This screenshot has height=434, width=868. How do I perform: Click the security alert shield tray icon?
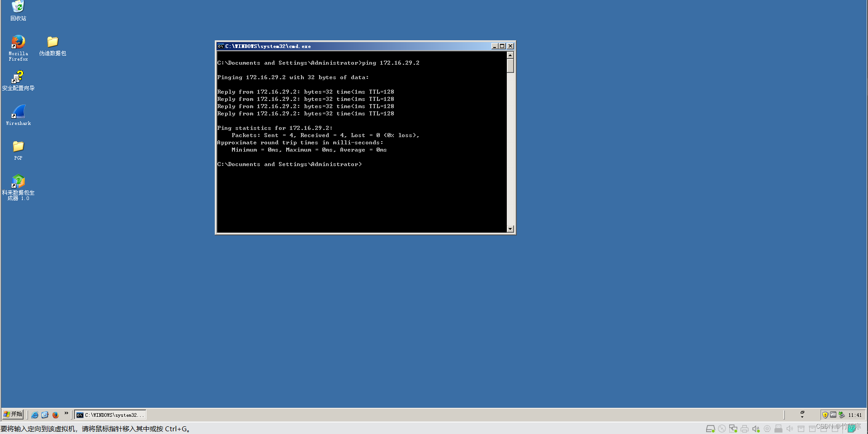[825, 415]
